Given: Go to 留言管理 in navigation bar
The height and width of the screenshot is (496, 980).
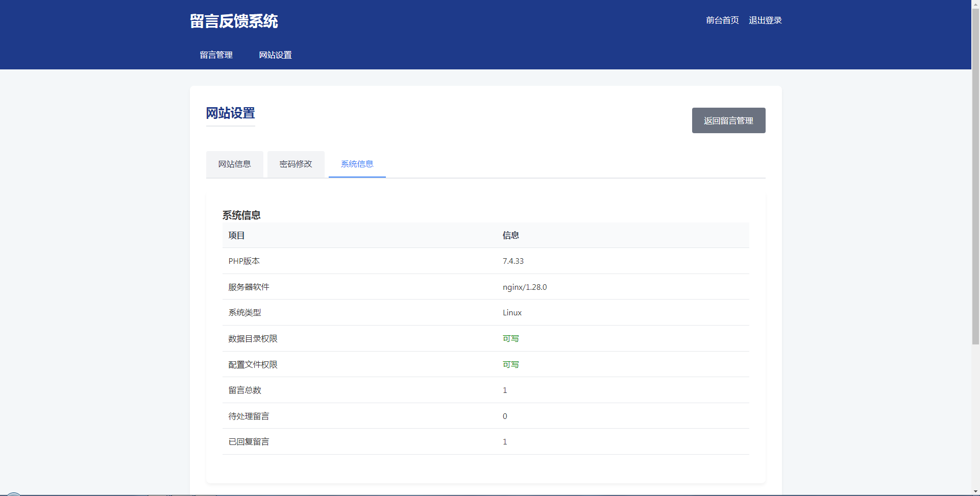Looking at the screenshot, I should click(x=216, y=55).
